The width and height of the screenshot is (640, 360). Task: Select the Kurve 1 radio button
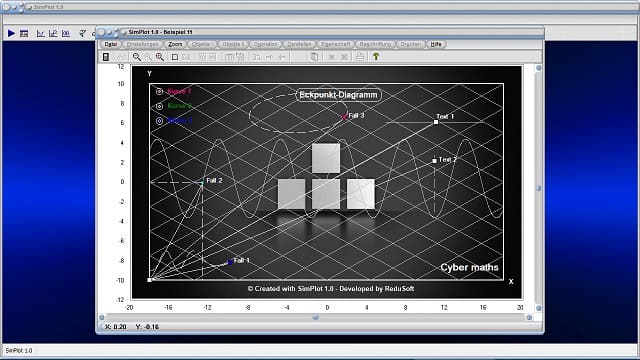pos(160,91)
